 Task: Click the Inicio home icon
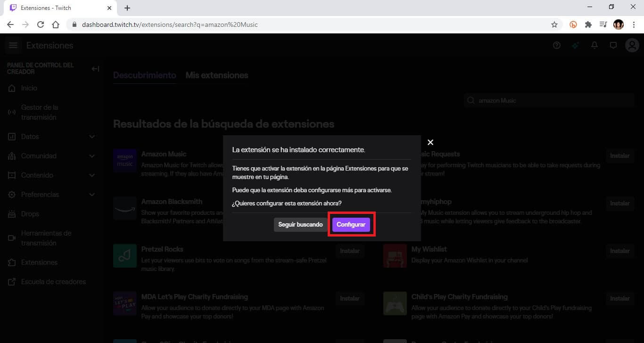(12, 88)
